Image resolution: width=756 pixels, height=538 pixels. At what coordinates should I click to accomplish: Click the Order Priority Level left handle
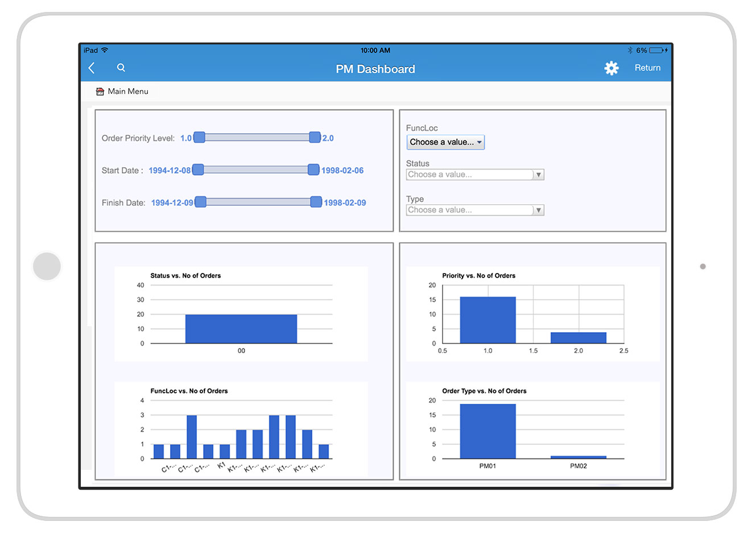pyautogui.click(x=199, y=137)
